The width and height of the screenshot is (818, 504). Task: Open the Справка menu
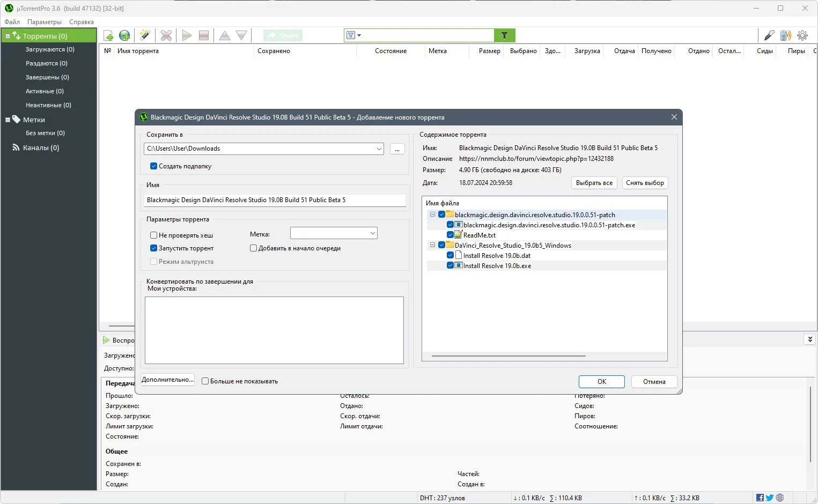82,22
